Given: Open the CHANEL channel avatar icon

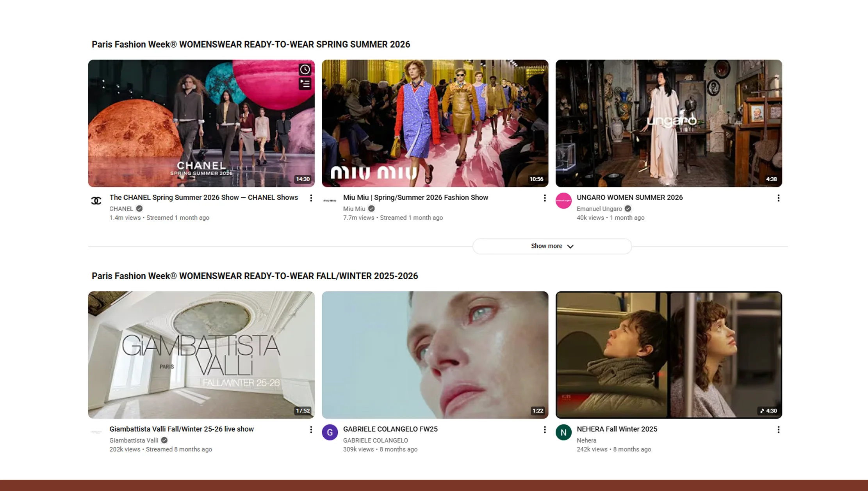Looking at the screenshot, I should click(x=96, y=200).
